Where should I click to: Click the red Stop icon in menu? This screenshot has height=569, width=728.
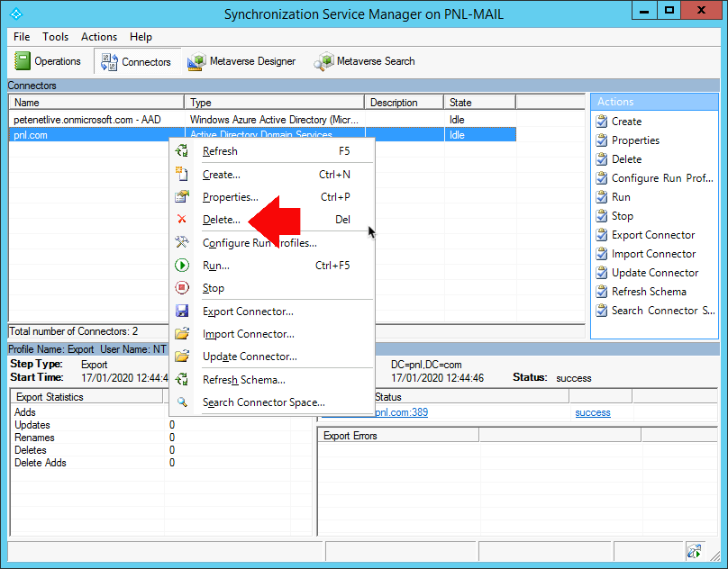(181, 288)
